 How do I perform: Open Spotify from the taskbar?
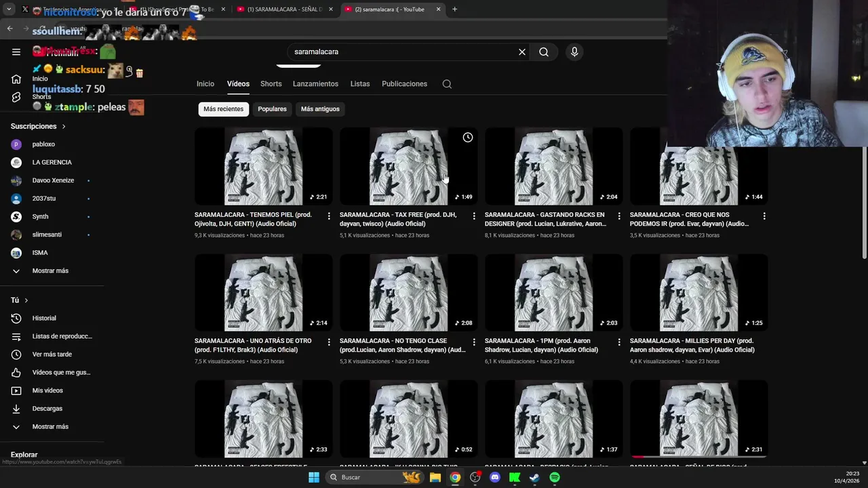tap(555, 477)
